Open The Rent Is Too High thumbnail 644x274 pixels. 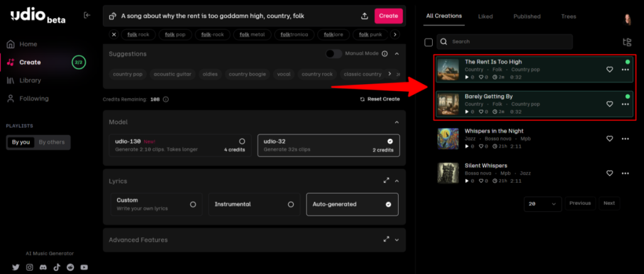coord(448,70)
